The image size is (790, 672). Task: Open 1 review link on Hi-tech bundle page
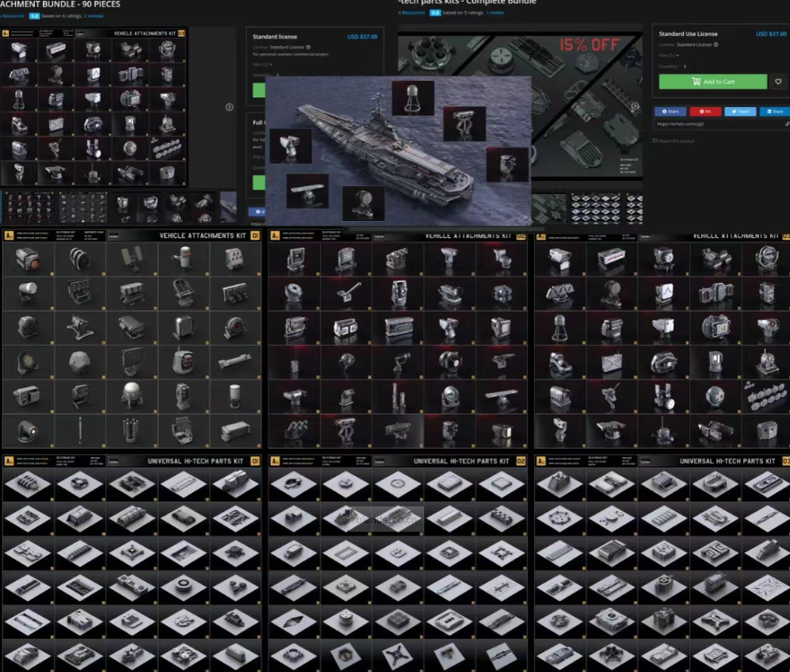[x=494, y=13]
